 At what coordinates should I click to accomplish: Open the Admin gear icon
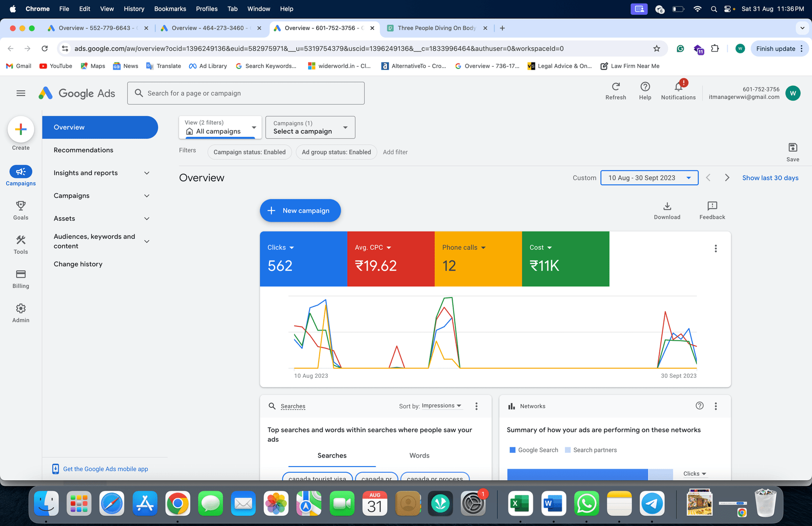pyautogui.click(x=21, y=309)
